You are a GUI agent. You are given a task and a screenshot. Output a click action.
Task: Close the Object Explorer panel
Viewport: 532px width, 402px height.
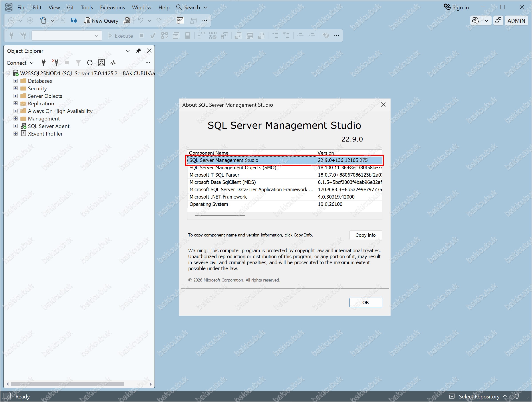(x=149, y=51)
